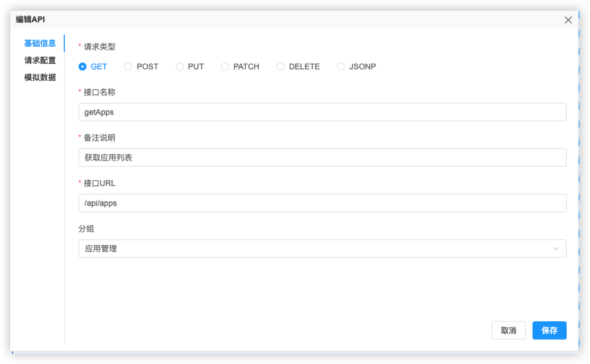Image resolution: width=590 pixels, height=364 pixels.
Task: Click the 接口名称 field containing getApps
Action: [x=322, y=112]
